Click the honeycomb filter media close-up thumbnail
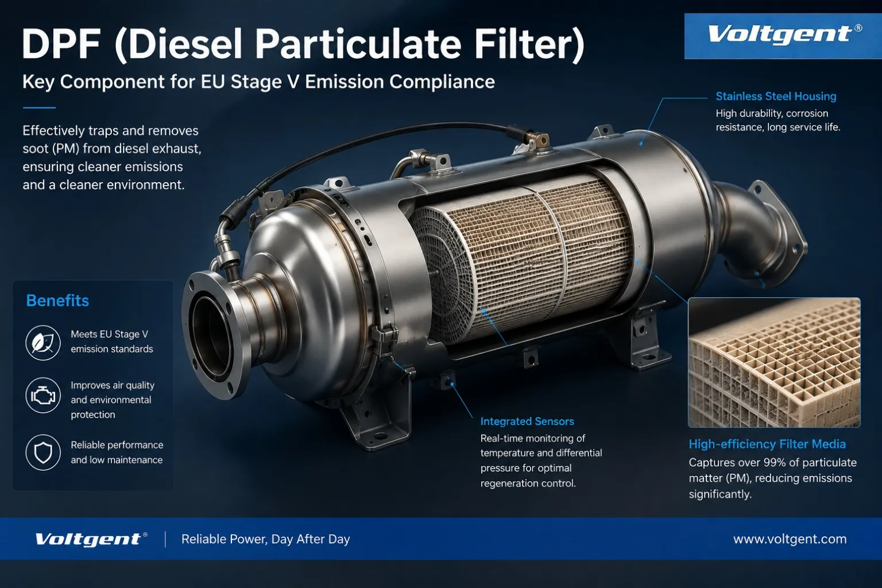882x588 pixels. 774,362
